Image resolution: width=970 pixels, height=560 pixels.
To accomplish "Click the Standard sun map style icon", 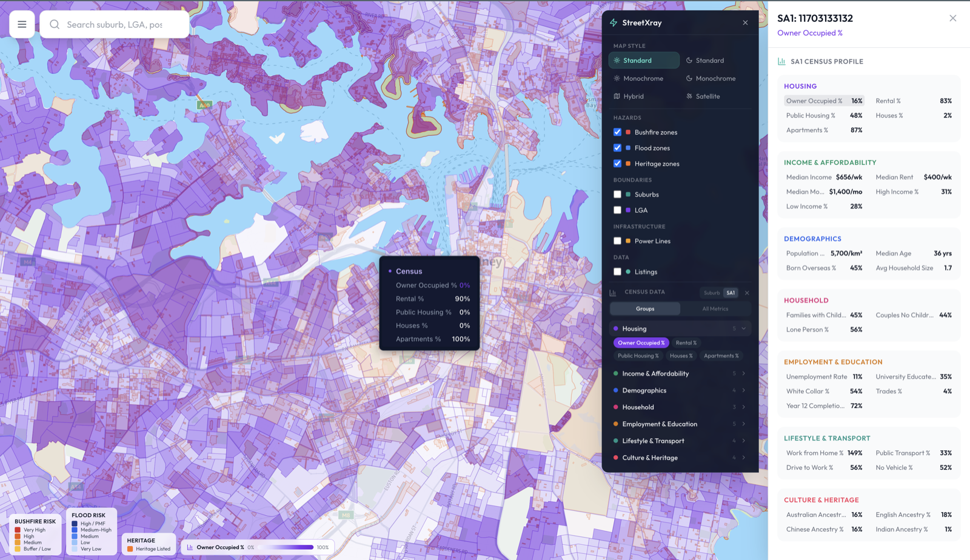I will point(617,60).
